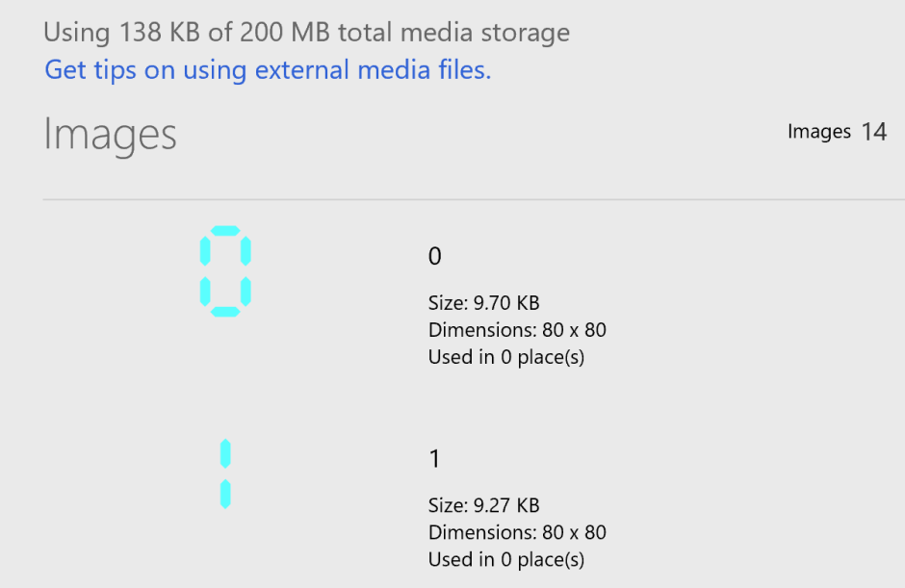Click the small Images label beside the count

[819, 132]
